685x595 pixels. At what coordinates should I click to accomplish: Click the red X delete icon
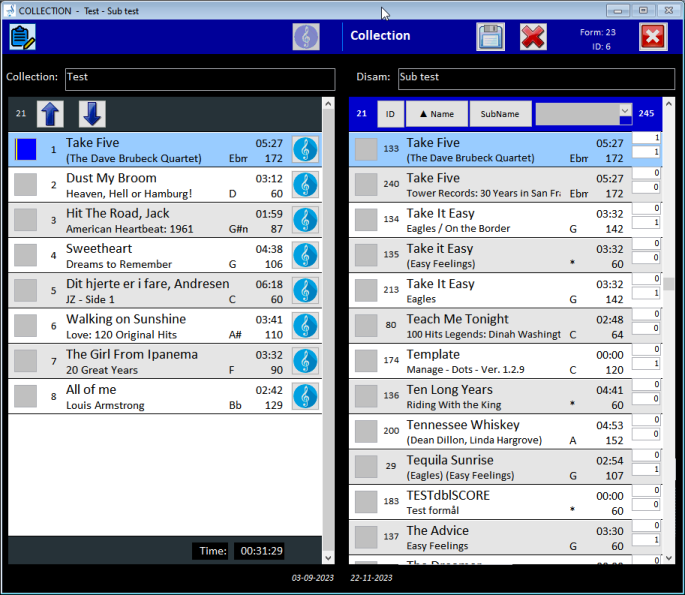pos(533,37)
